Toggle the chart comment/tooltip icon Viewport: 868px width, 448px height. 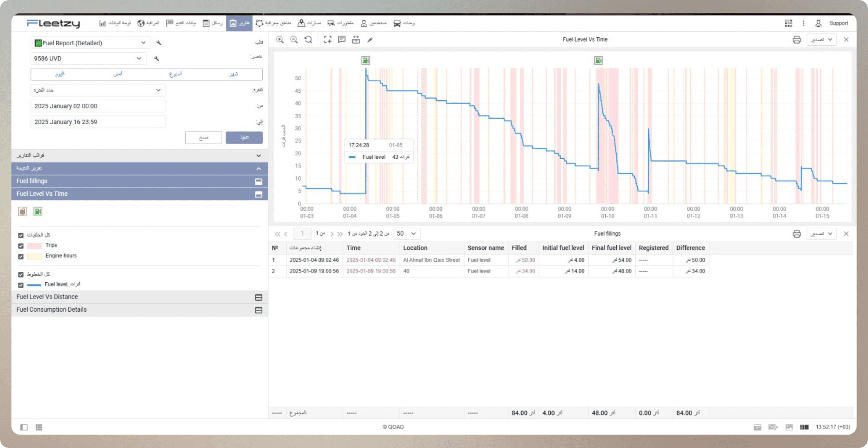342,40
